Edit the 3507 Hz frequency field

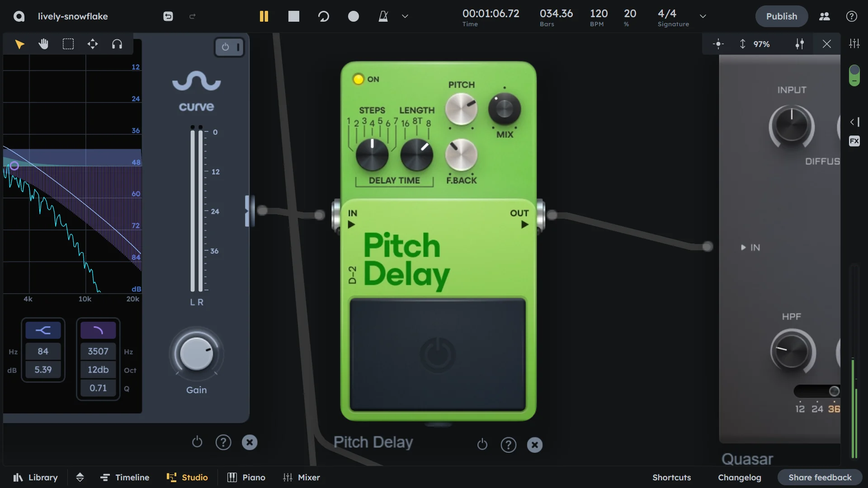pos(98,351)
